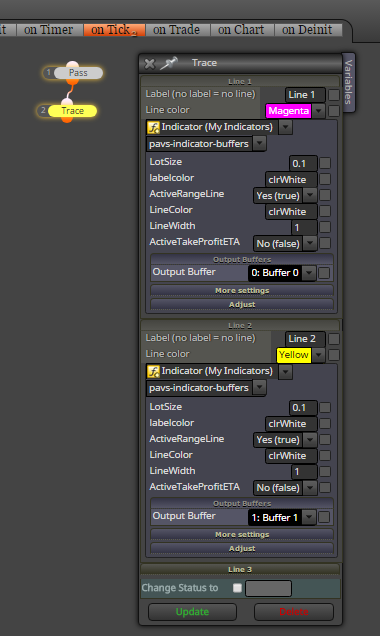The height and width of the screenshot is (636, 380).
Task: Edit the Line 2 label field
Action: 305,339
